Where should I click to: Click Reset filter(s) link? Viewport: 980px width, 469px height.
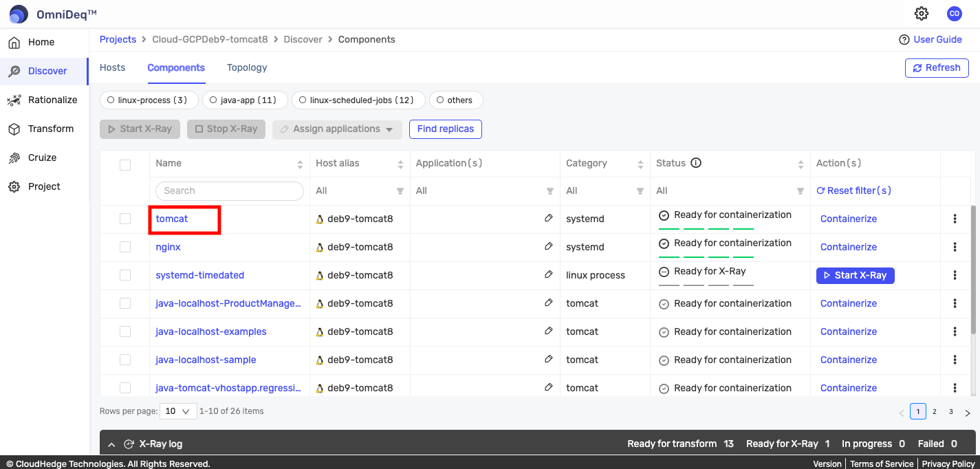click(853, 190)
